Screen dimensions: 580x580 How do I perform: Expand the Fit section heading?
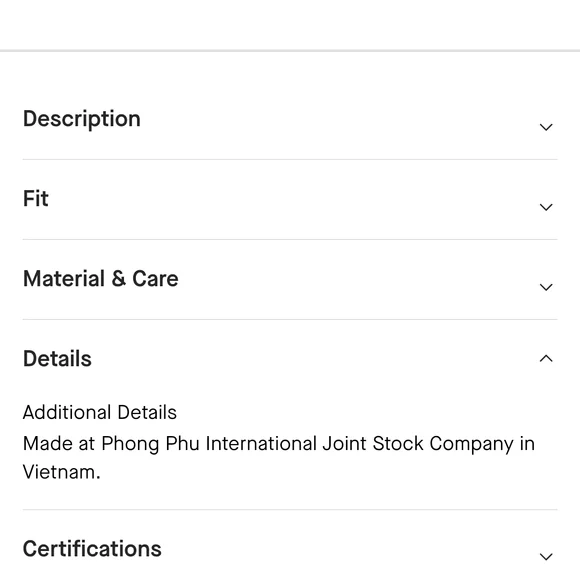click(36, 198)
